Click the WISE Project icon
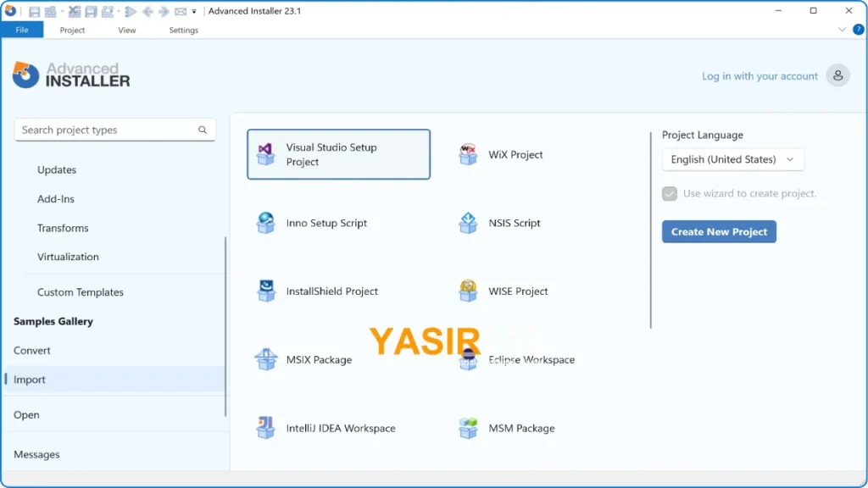 pyautogui.click(x=468, y=291)
